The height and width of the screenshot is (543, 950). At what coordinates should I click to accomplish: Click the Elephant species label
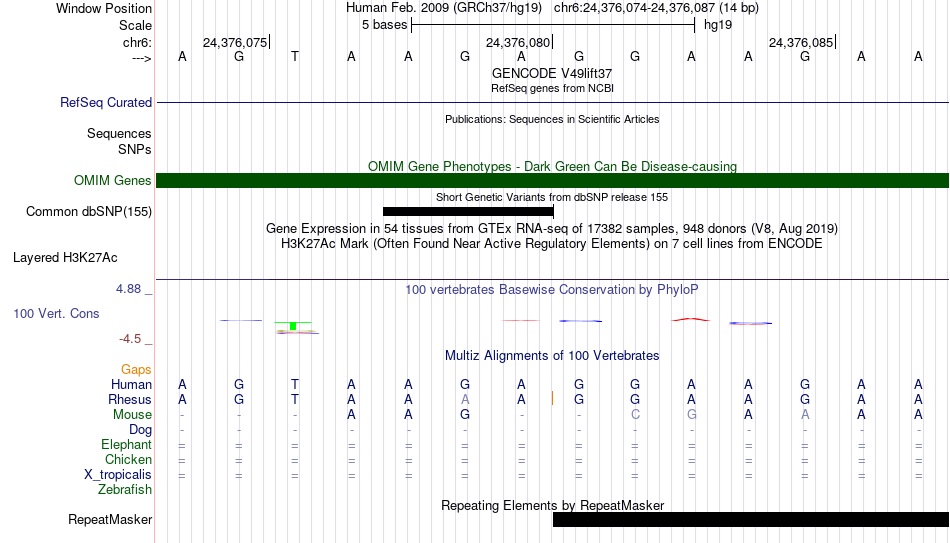coord(127,445)
